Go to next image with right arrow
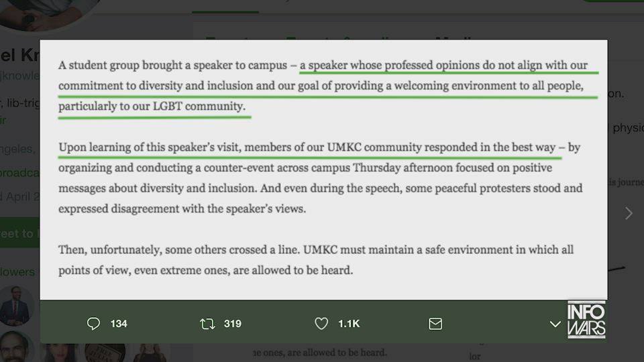This screenshot has height=362, width=644. click(629, 213)
